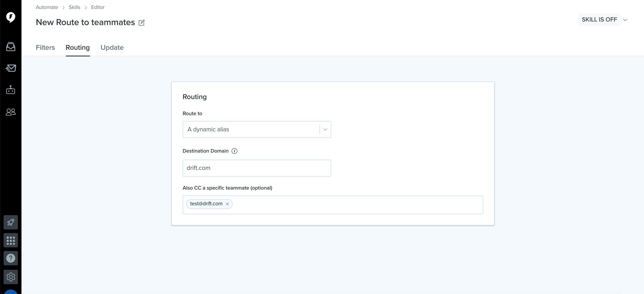This screenshot has height=294, width=644.
Task: Edit the skill name with pencil icon
Action: pyautogui.click(x=141, y=23)
